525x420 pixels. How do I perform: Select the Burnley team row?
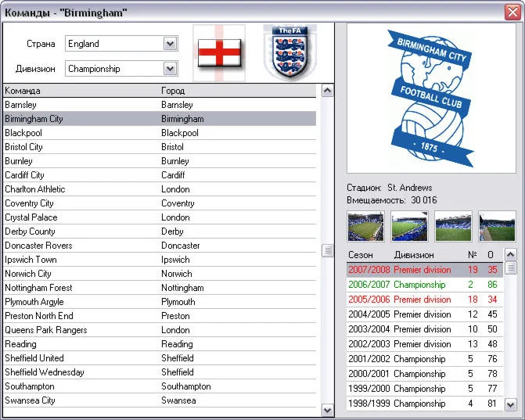160,161
